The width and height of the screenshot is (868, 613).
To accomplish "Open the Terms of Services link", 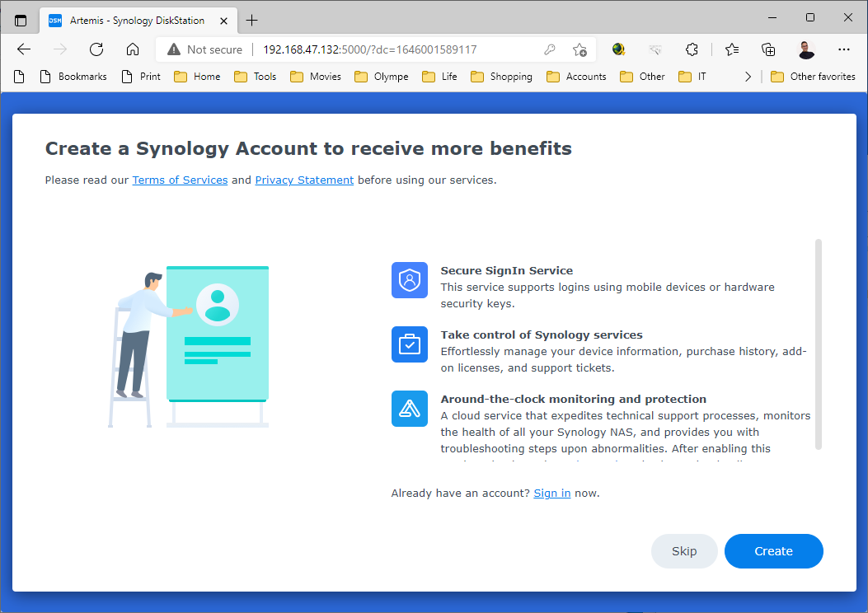I will (x=180, y=180).
